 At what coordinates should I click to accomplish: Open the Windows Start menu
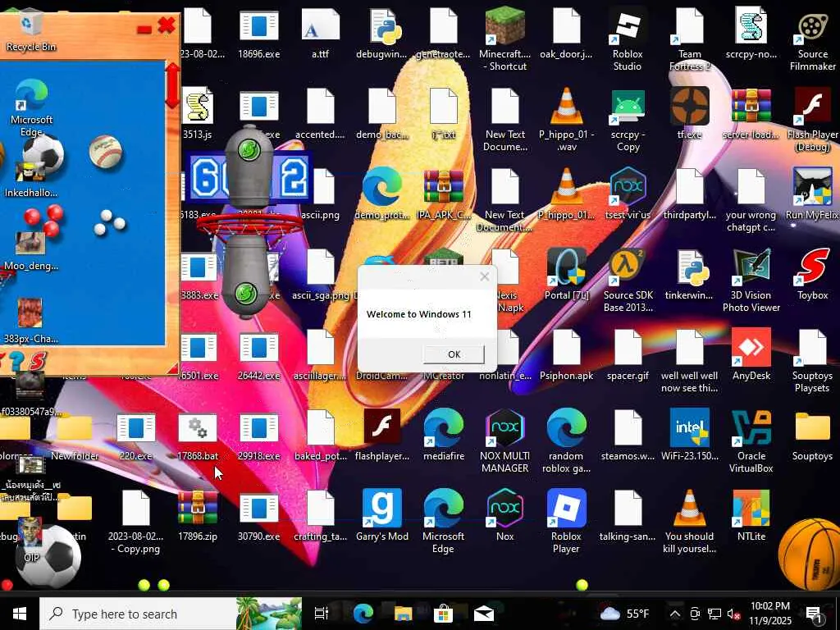pyautogui.click(x=20, y=614)
